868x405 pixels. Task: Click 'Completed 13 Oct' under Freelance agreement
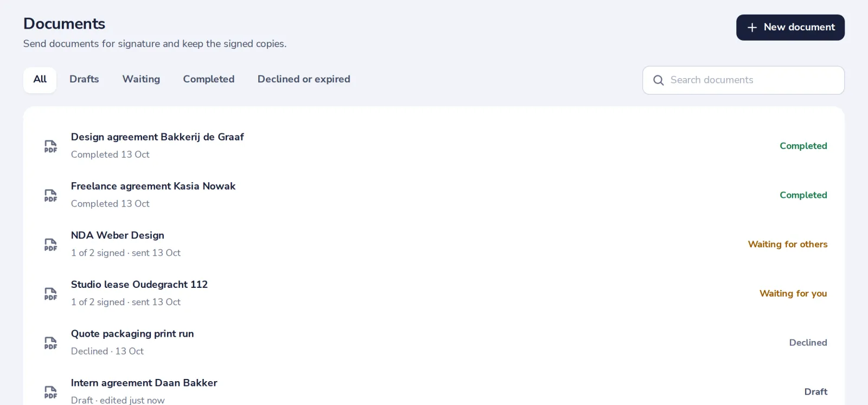[110, 204]
